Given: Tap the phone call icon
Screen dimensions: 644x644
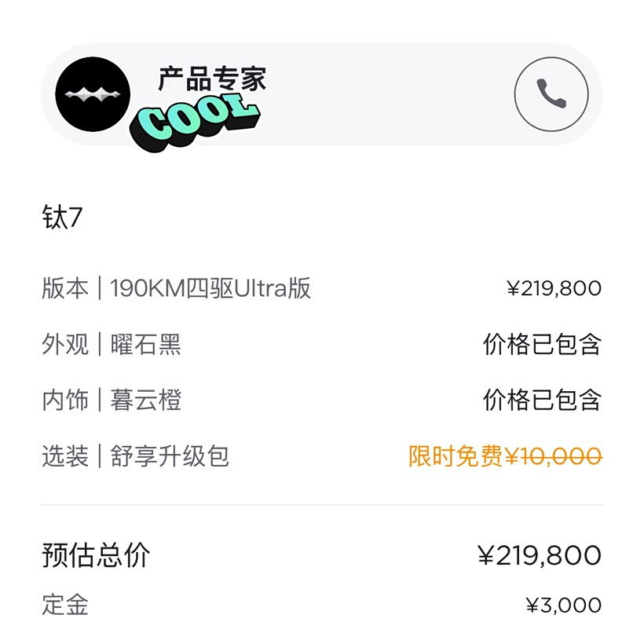Looking at the screenshot, I should coord(551,94).
